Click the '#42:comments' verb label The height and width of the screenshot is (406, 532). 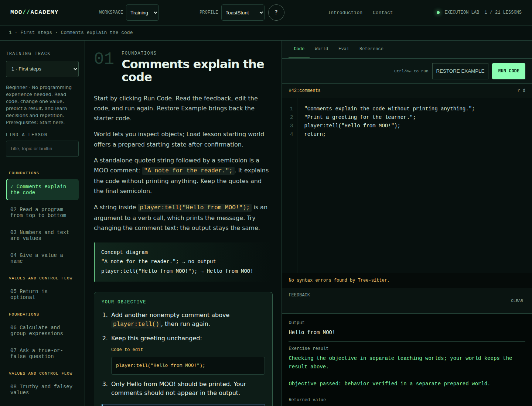pyautogui.click(x=304, y=91)
